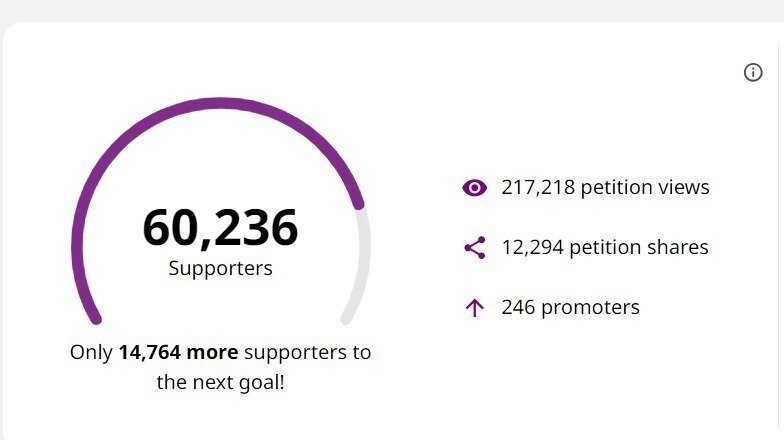The image size is (784, 440).
Task: Click the Supporters label under the count
Action: [x=220, y=268]
